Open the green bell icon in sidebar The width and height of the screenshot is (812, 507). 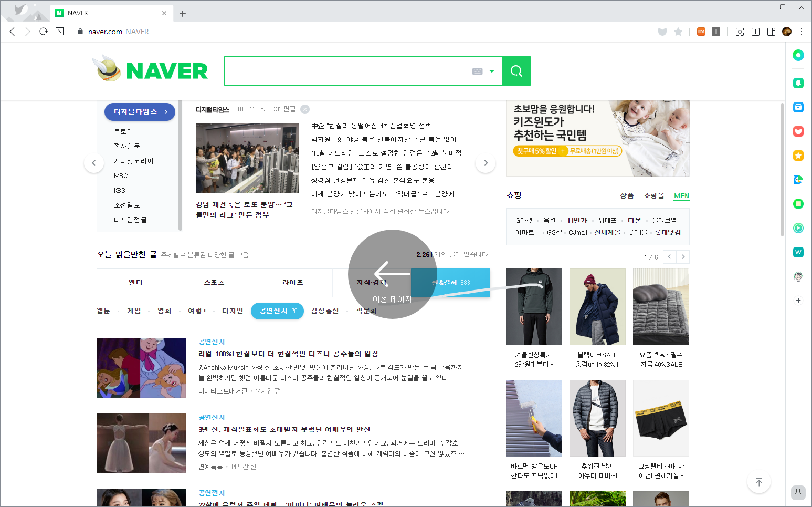coord(798,83)
